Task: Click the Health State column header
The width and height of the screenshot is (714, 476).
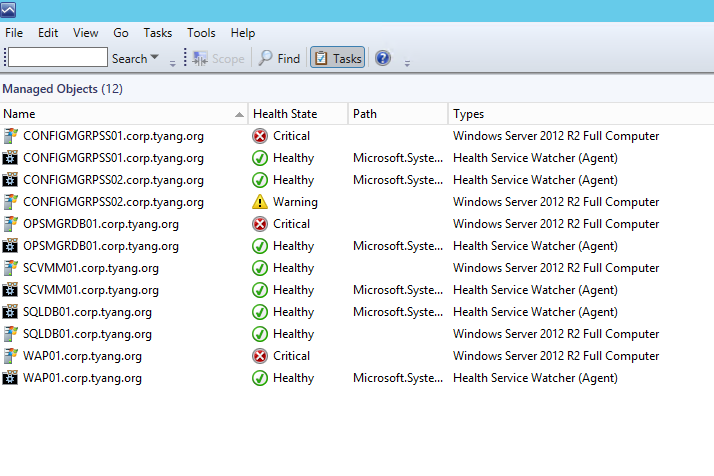Action: point(298,114)
